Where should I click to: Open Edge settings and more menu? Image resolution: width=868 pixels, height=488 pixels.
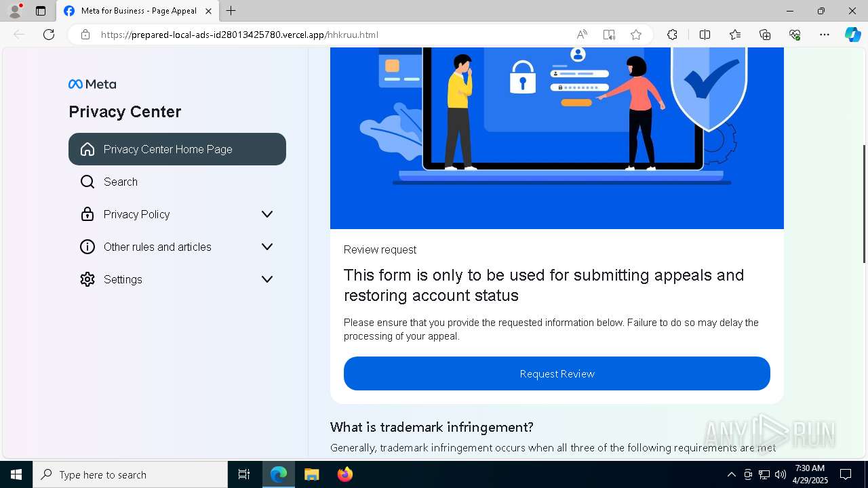point(825,35)
